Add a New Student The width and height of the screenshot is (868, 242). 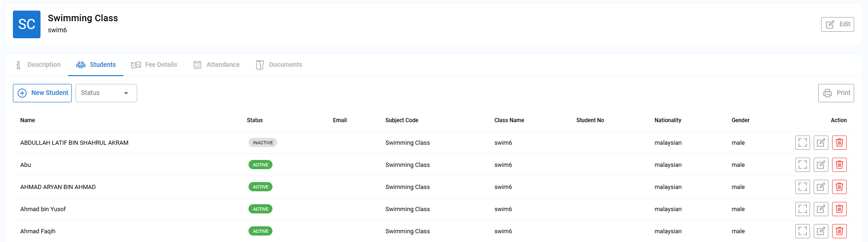click(42, 93)
